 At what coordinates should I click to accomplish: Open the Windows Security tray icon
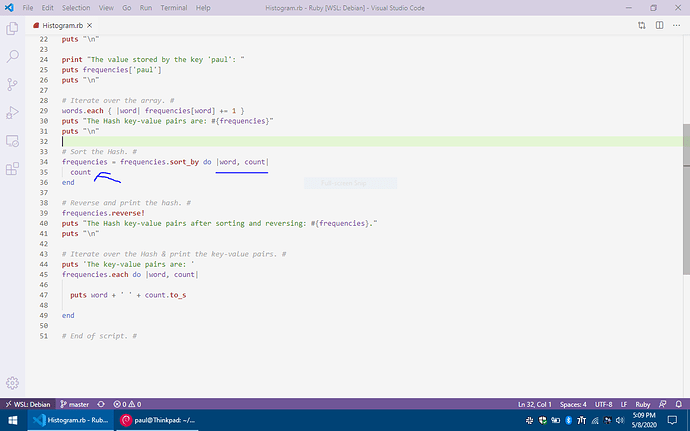pos(542,420)
